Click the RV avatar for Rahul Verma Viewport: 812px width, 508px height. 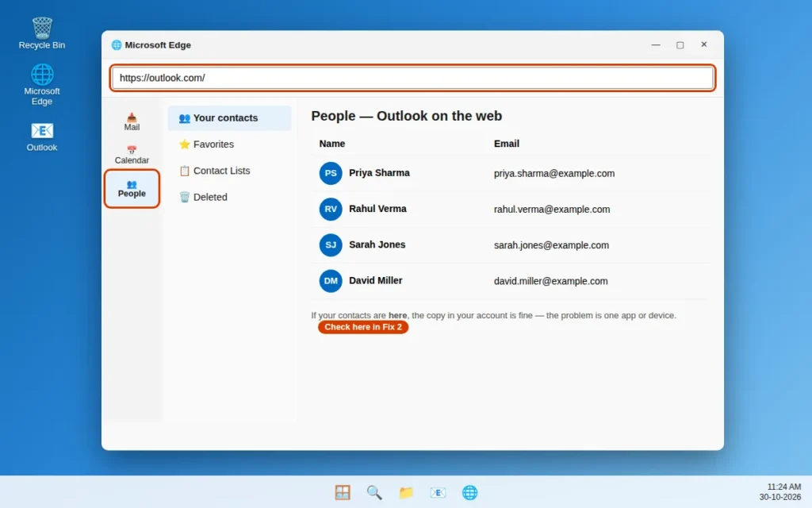pos(331,209)
